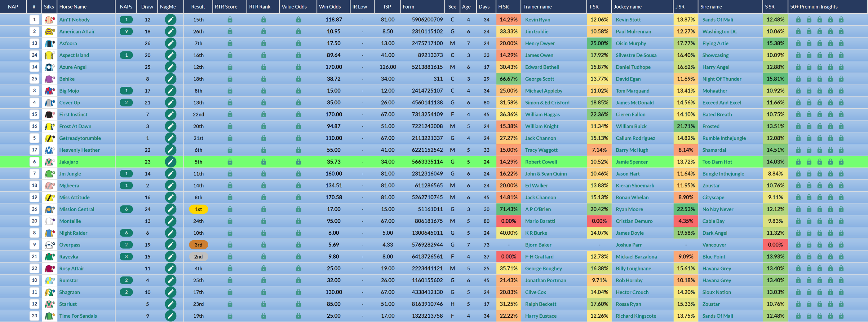Image resolution: width=868 pixels, height=322 pixels.
Task: Open sire link Night Of Thunder
Action: click(722, 79)
